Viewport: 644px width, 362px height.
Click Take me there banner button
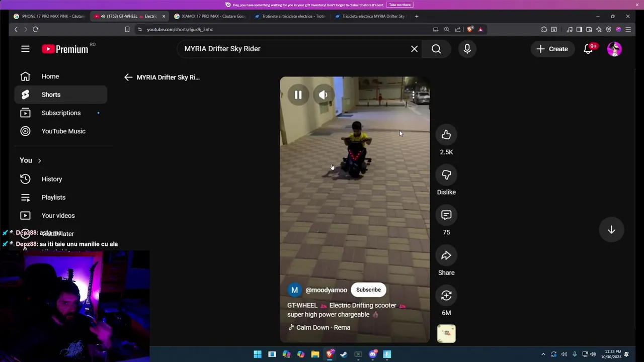click(399, 5)
